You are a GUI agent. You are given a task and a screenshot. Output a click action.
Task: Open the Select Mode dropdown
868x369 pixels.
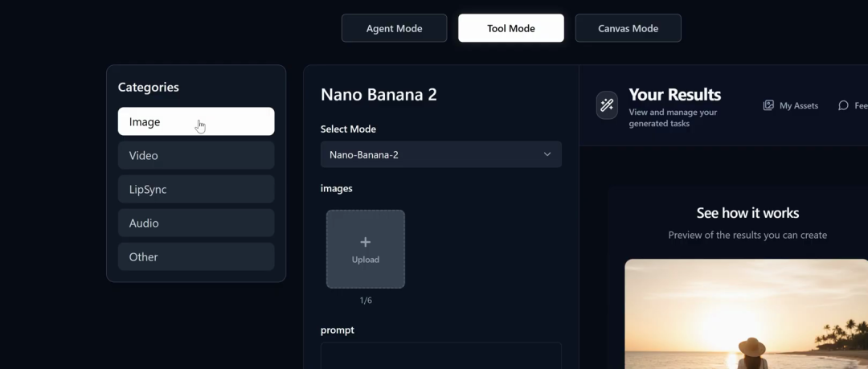point(441,154)
